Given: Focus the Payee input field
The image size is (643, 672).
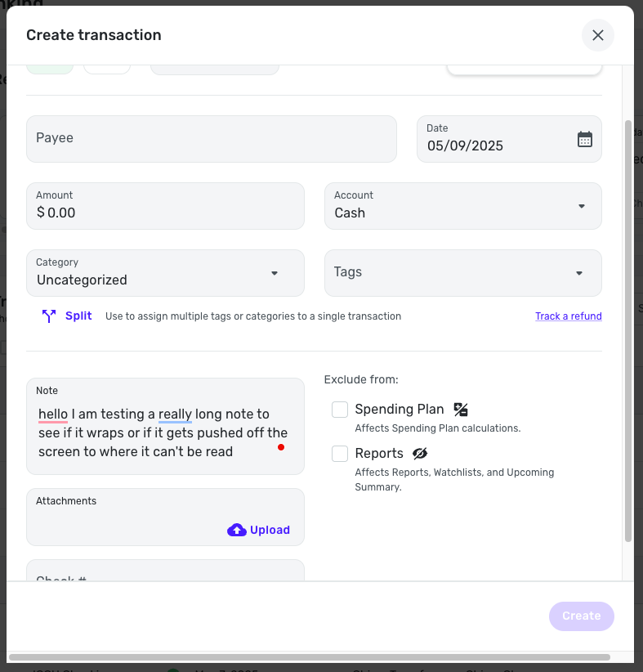Looking at the screenshot, I should click(211, 139).
